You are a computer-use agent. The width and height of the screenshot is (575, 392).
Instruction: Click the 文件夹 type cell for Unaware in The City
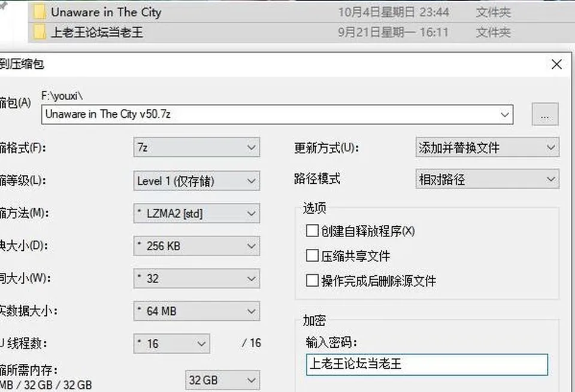(x=493, y=13)
